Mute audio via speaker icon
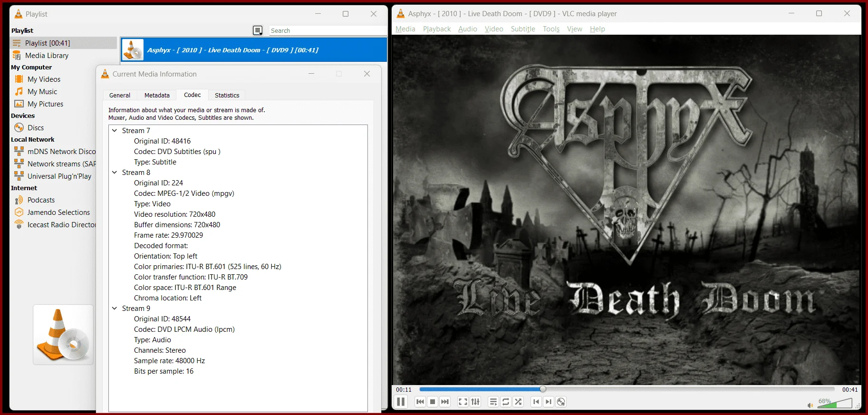The height and width of the screenshot is (415, 868). [810, 405]
